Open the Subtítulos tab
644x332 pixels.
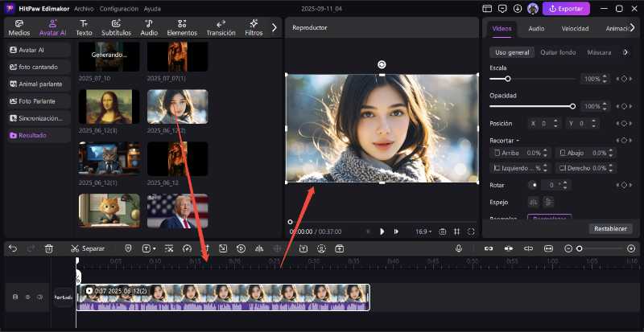(x=116, y=28)
